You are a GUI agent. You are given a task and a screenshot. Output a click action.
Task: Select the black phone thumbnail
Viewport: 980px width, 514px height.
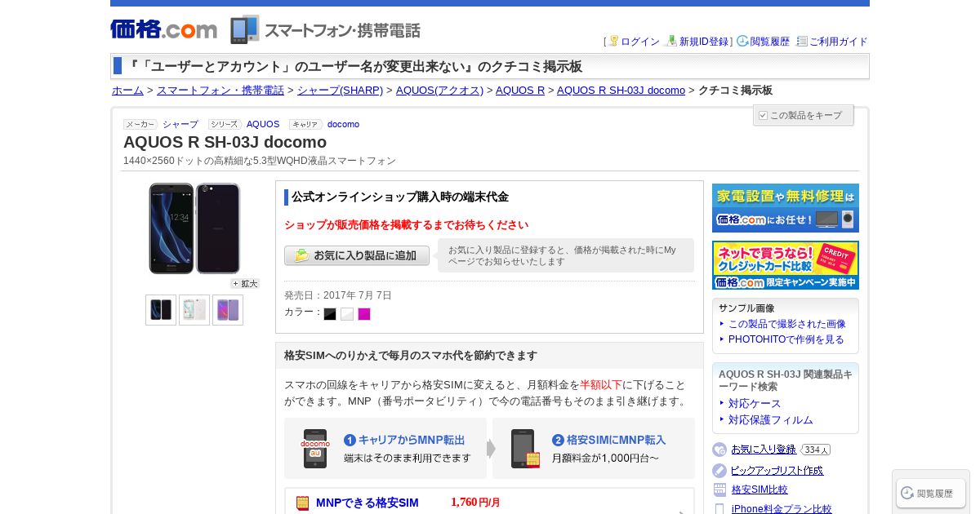(x=161, y=310)
